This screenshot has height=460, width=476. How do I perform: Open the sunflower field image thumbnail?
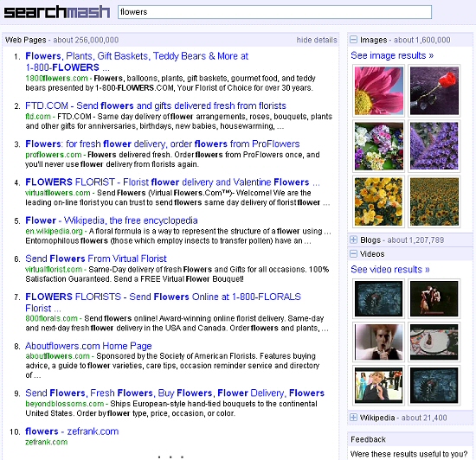434,201
